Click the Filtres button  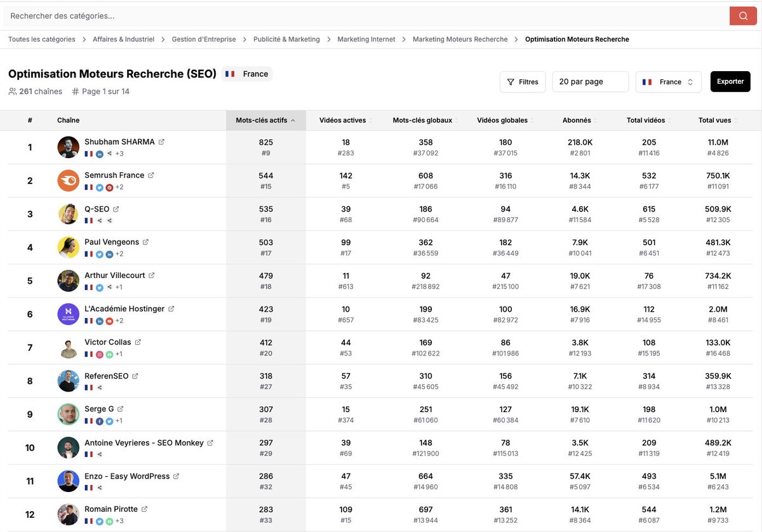tap(523, 82)
